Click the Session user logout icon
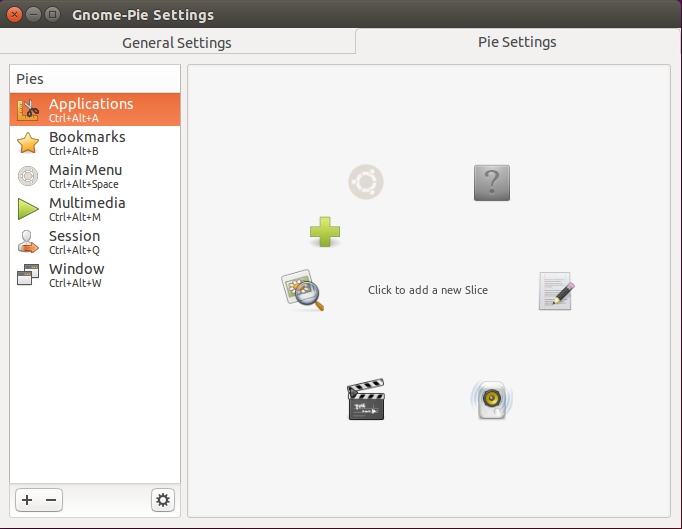The width and height of the screenshot is (682, 529). pyautogui.click(x=28, y=242)
